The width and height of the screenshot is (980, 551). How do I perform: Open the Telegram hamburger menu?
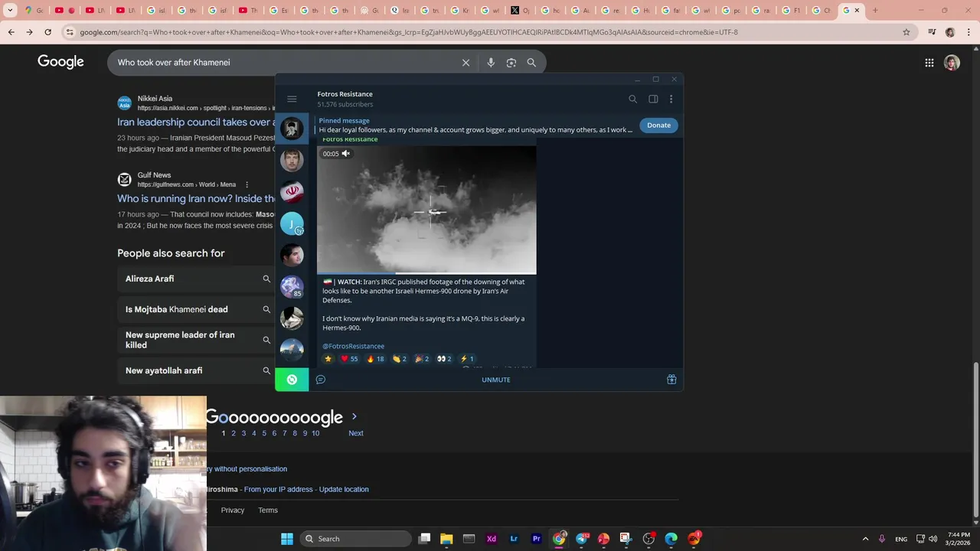[292, 99]
